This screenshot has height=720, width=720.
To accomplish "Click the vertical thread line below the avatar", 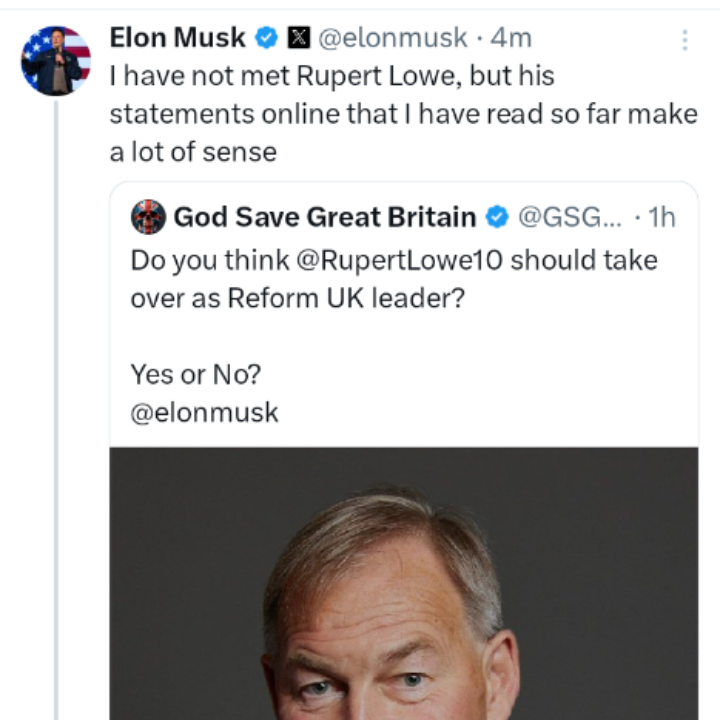I will (56, 400).
